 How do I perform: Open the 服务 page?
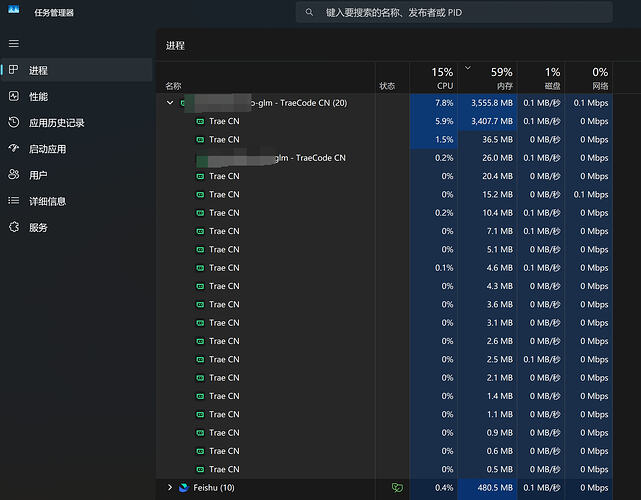tap(76, 227)
